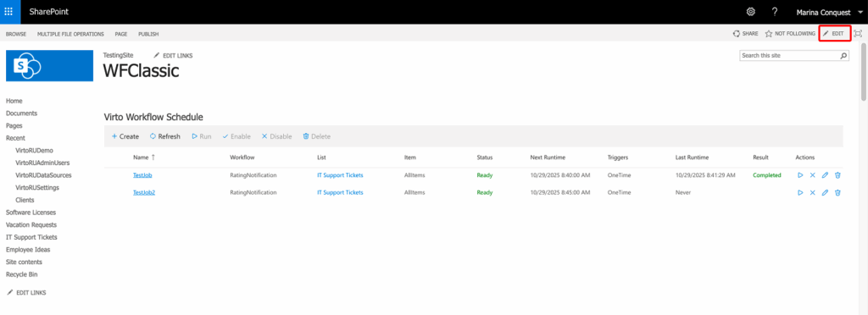Viewport: 868px width, 315px height.
Task: Click the SHARE button
Action: tap(745, 34)
